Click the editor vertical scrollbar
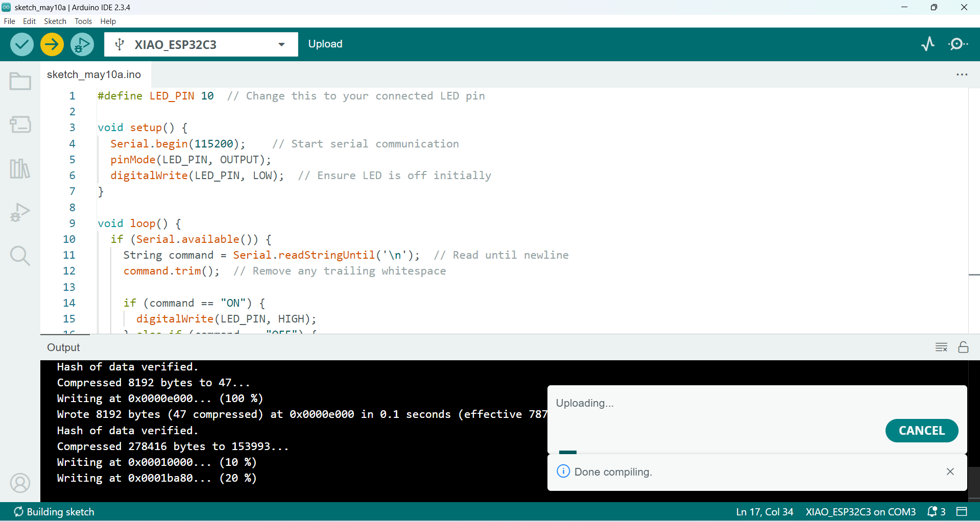The width and height of the screenshot is (980, 522). pos(974,210)
